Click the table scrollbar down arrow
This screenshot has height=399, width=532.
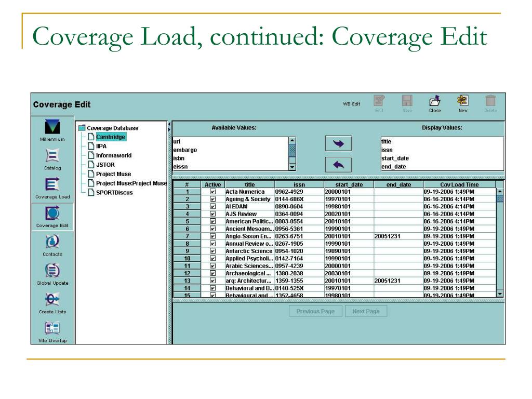(500, 294)
